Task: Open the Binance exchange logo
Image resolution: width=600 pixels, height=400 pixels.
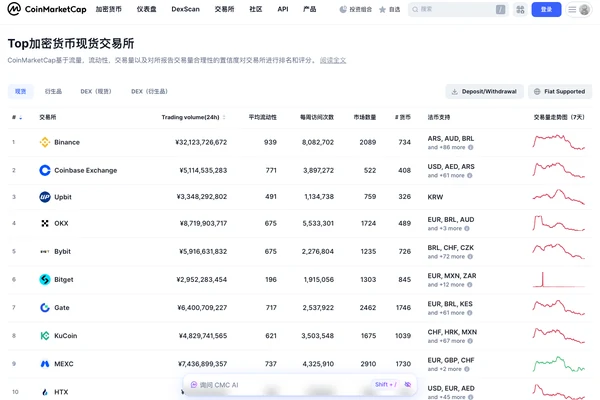Action: [x=45, y=142]
